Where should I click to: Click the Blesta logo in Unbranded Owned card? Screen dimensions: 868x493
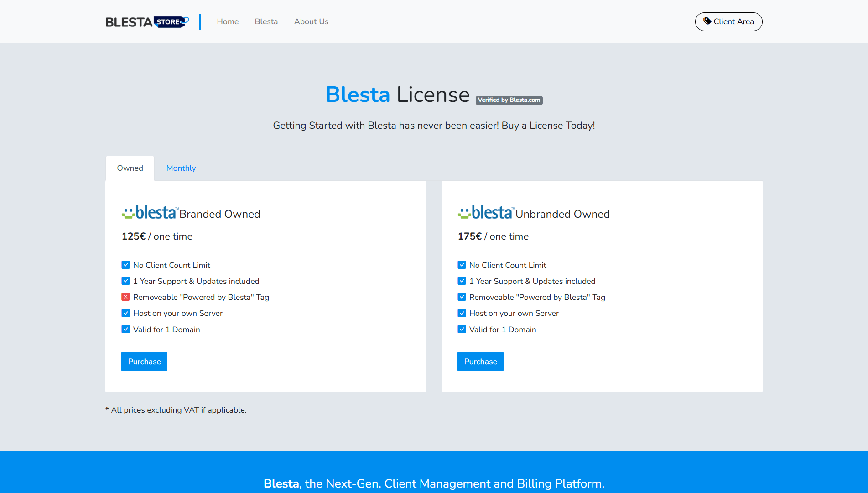(486, 213)
